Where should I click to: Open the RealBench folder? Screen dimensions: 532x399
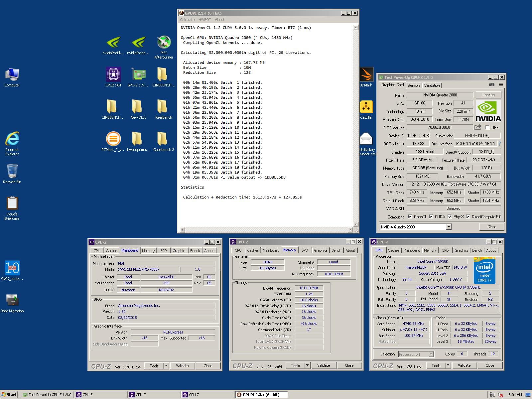click(x=164, y=109)
